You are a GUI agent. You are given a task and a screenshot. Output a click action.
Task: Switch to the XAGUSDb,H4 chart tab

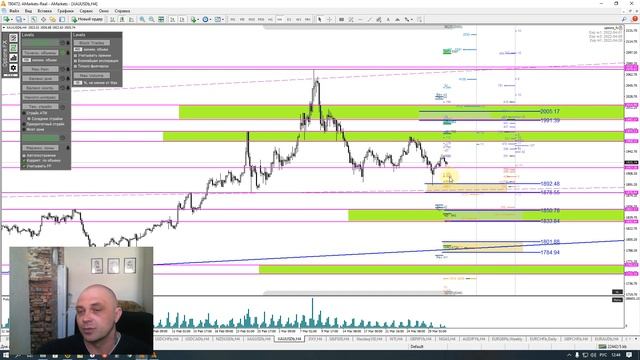pyautogui.click(x=258, y=339)
